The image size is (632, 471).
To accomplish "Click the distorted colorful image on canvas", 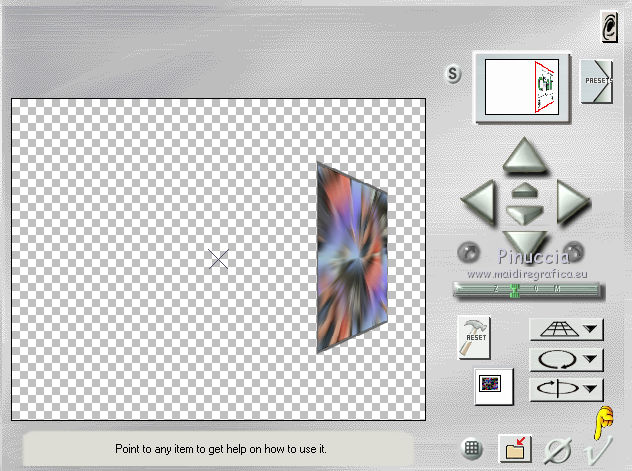I will click(352, 258).
